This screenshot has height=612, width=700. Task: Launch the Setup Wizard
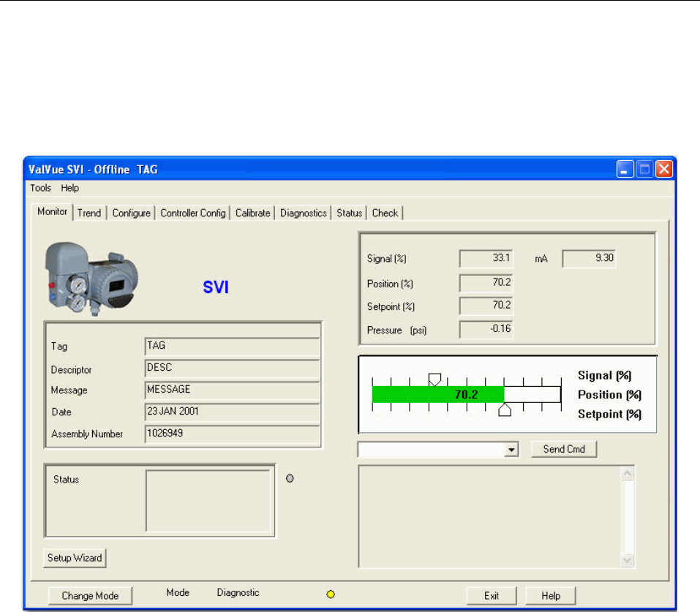(75, 558)
